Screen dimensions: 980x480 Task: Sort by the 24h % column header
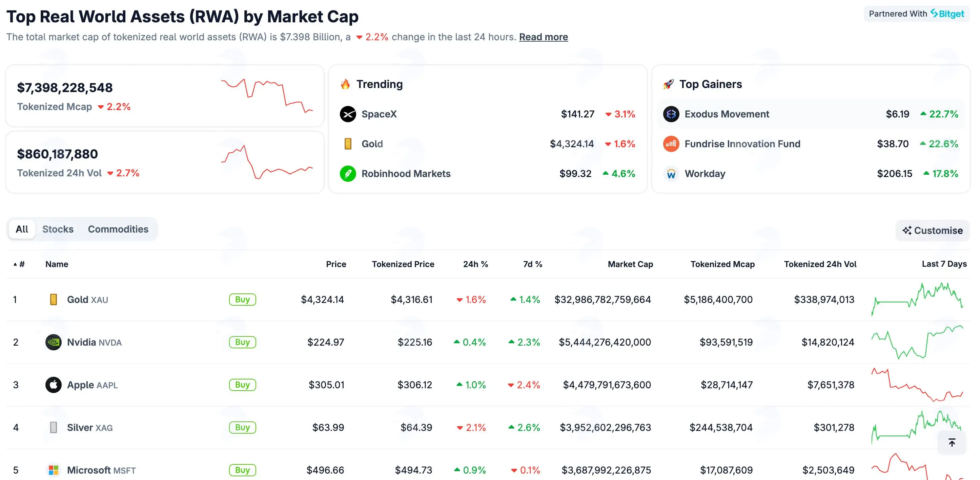point(475,264)
